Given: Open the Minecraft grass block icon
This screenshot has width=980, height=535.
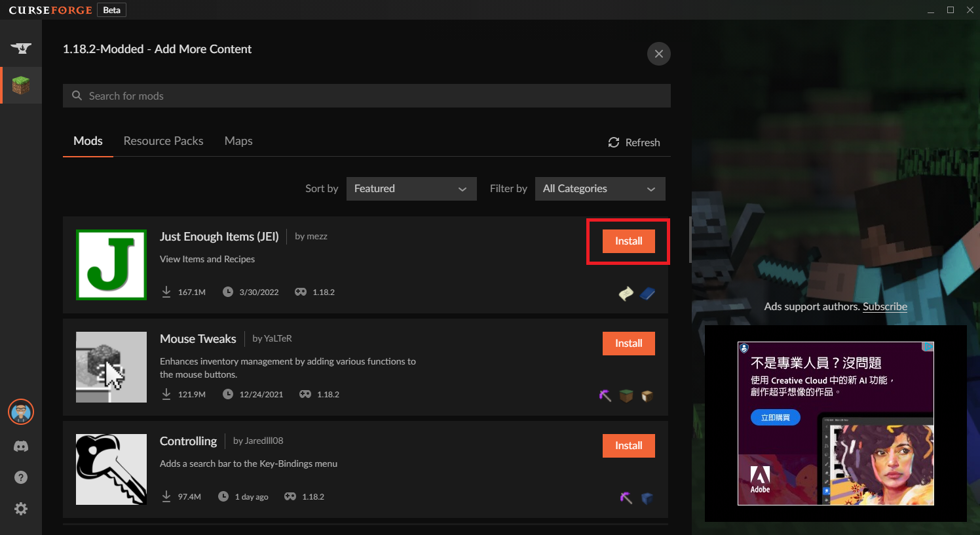Looking at the screenshot, I should (x=21, y=85).
